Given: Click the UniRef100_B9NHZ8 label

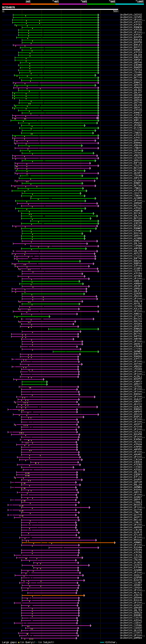Looking at the screenshot, I should pyautogui.click(x=131, y=329).
